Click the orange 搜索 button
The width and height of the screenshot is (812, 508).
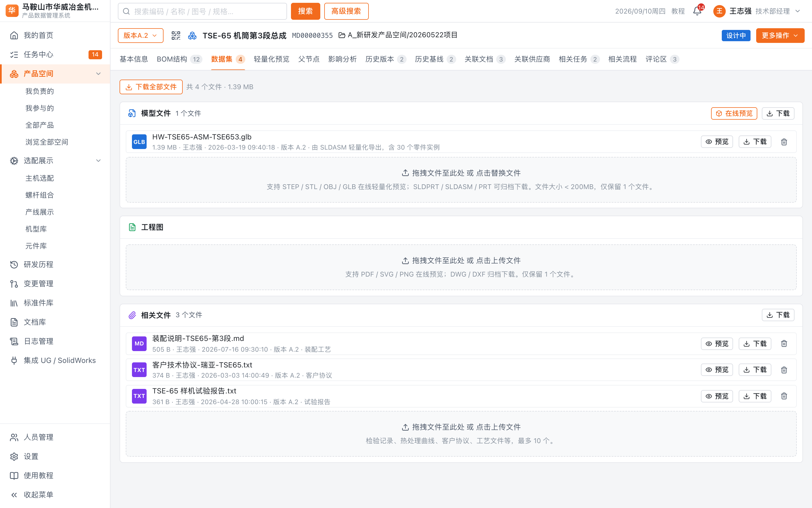(305, 11)
